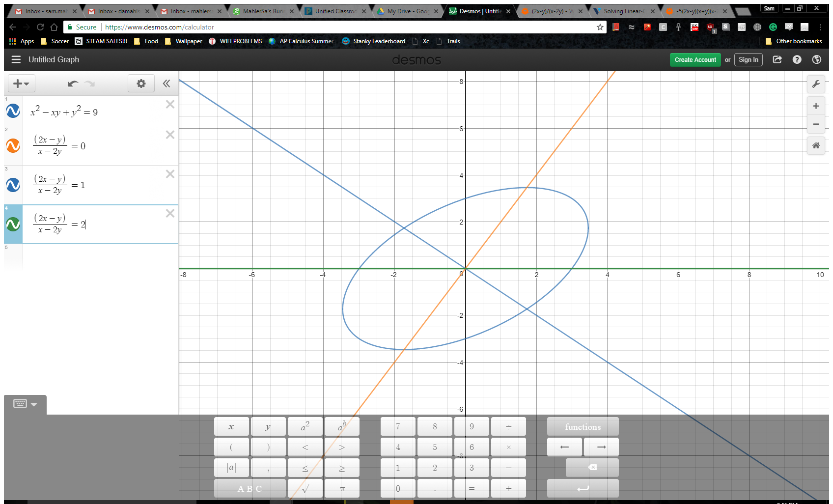Open the Sam profile menu
The height and width of the screenshot is (504, 833).
(x=769, y=8)
